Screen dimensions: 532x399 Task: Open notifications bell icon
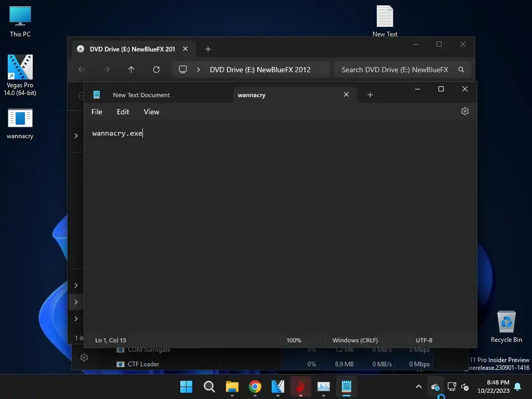518,387
